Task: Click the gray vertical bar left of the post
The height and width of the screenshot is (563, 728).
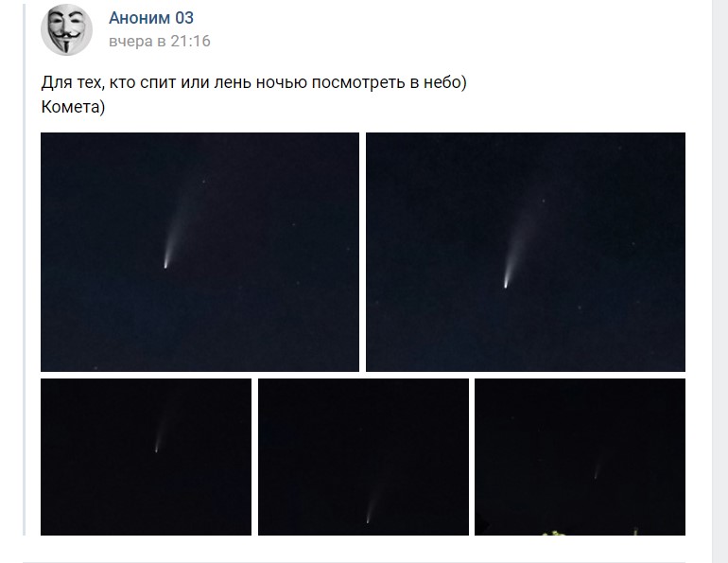Action: (x=25, y=270)
